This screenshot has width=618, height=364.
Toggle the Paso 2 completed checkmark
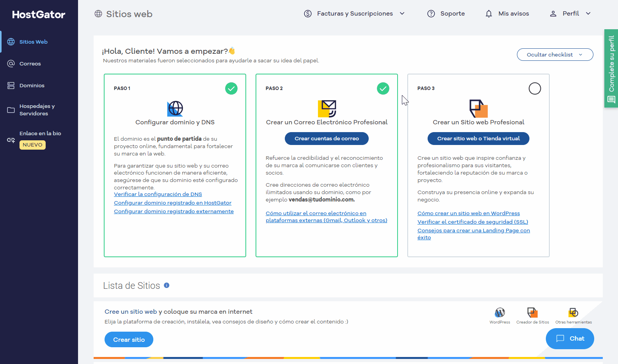[383, 88]
